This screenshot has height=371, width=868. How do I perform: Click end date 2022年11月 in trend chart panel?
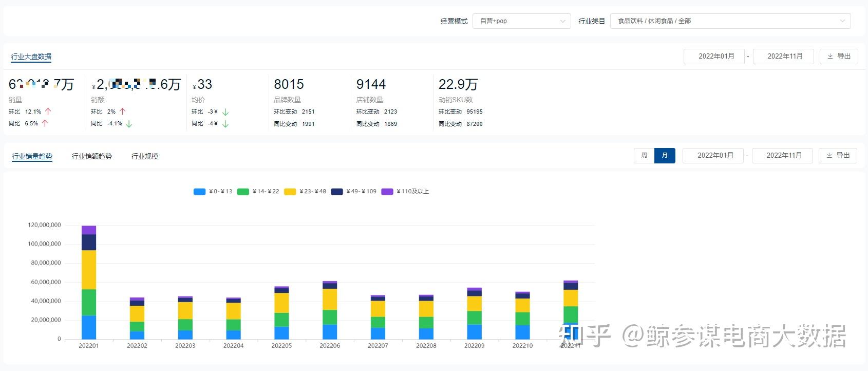point(782,156)
